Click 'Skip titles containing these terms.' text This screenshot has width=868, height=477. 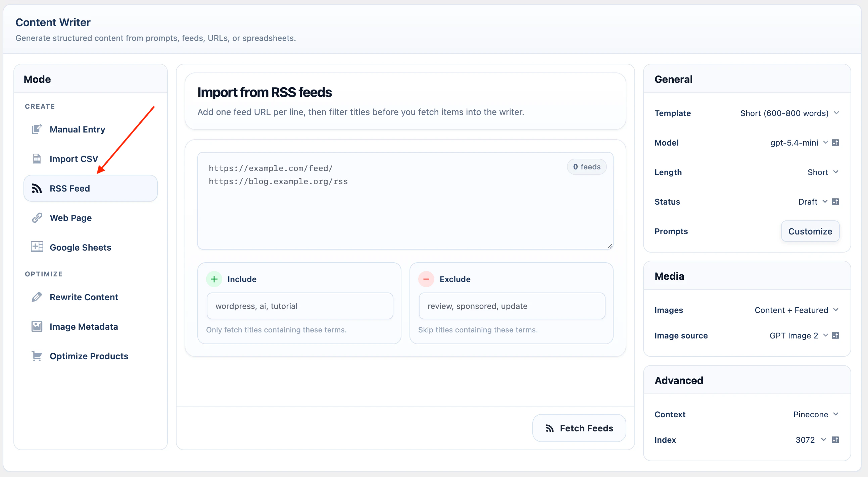tap(478, 330)
